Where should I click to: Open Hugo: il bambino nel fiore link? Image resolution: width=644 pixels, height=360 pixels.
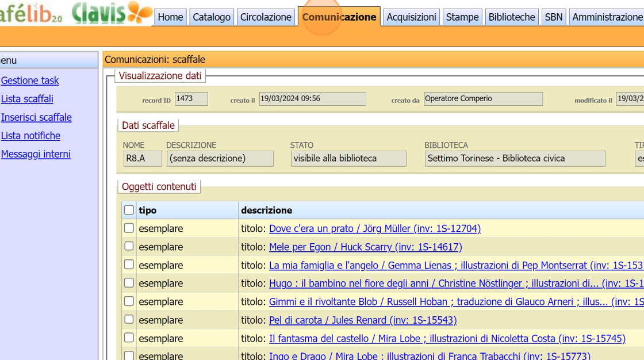click(457, 284)
